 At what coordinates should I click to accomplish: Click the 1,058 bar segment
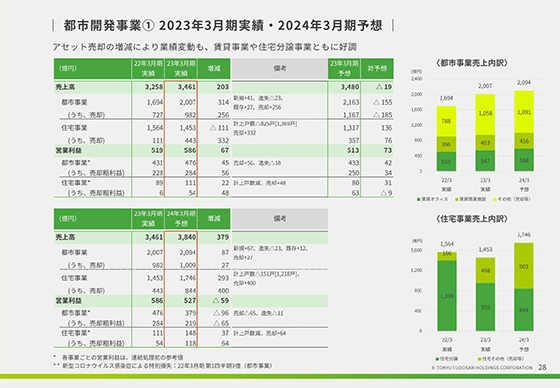pyautogui.click(x=485, y=114)
